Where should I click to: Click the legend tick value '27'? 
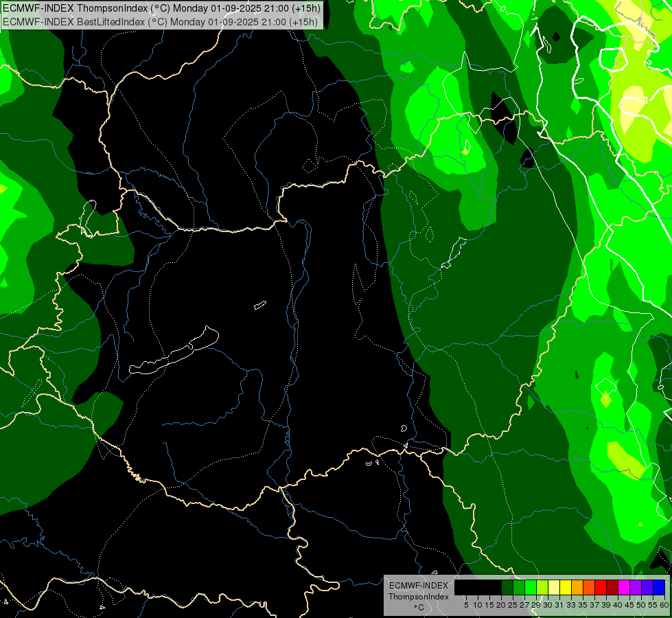click(x=525, y=605)
